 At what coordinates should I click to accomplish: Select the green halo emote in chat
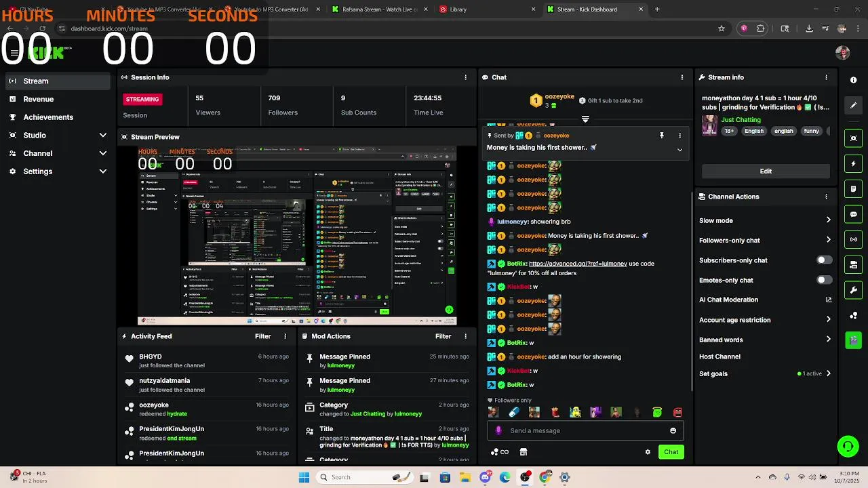coord(657,412)
